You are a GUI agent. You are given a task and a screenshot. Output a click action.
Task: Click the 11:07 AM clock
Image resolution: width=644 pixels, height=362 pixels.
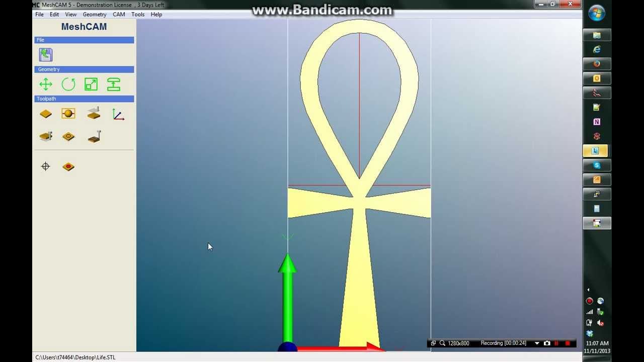(597, 343)
